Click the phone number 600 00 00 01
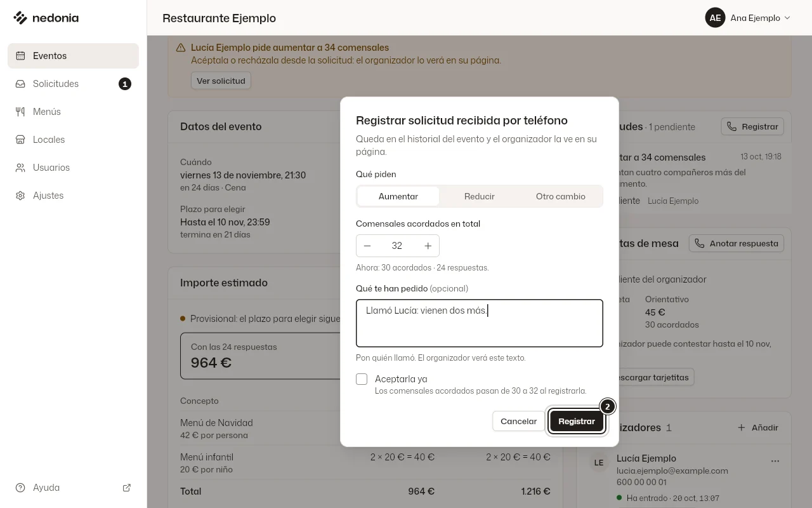 point(641,482)
